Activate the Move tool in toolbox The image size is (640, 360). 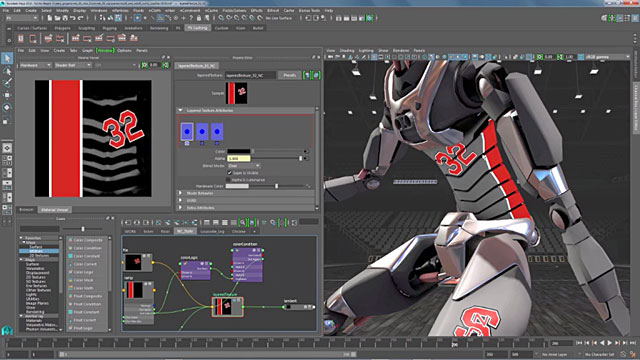7,95
